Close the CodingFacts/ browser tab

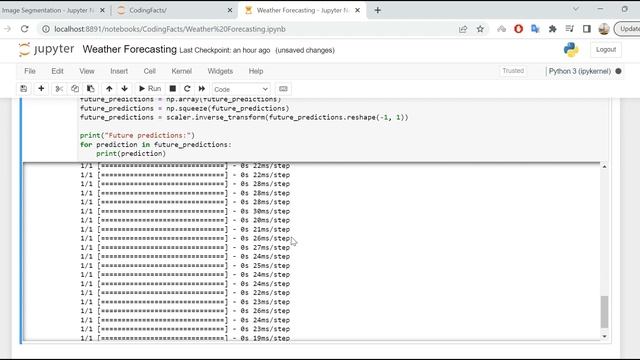tap(230, 10)
